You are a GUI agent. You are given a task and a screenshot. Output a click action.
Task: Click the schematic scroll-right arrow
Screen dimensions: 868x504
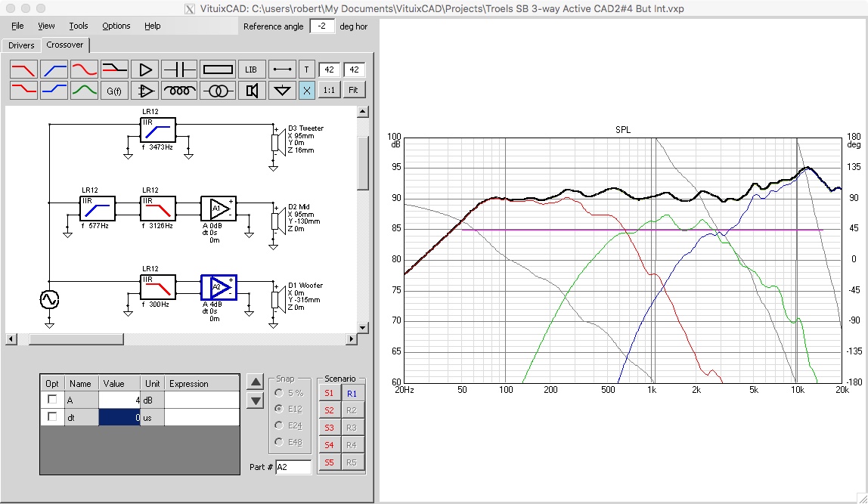click(x=351, y=339)
